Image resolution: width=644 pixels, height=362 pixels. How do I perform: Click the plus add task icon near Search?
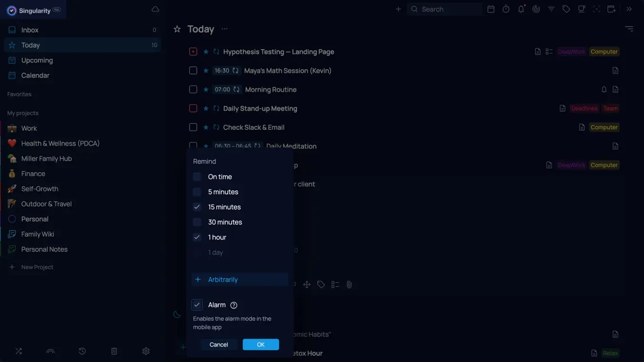pos(398,9)
